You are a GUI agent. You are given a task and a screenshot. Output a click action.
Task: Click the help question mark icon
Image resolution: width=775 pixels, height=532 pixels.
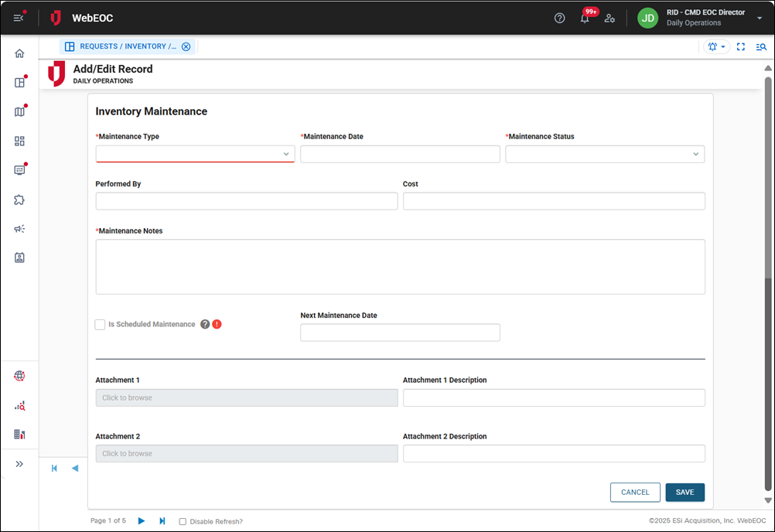pos(559,18)
